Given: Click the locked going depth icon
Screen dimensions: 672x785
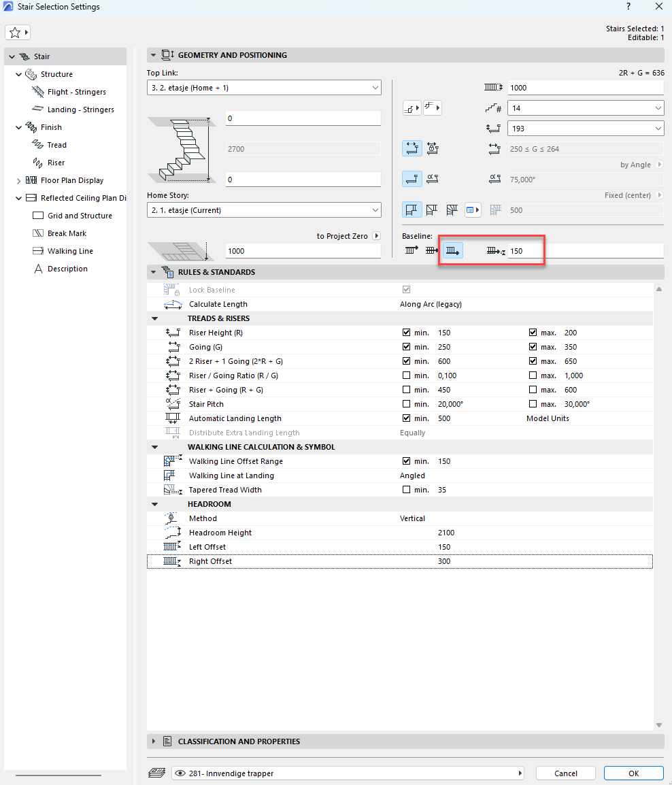Looking at the screenshot, I should [433, 149].
